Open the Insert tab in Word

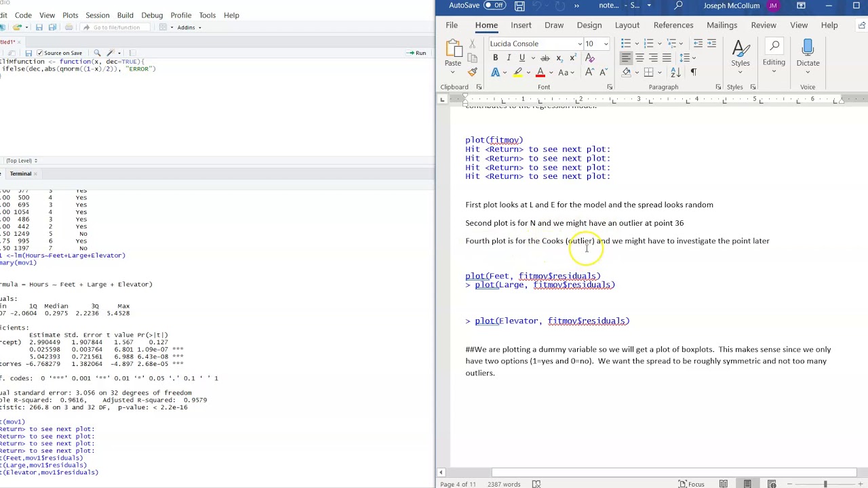click(521, 25)
